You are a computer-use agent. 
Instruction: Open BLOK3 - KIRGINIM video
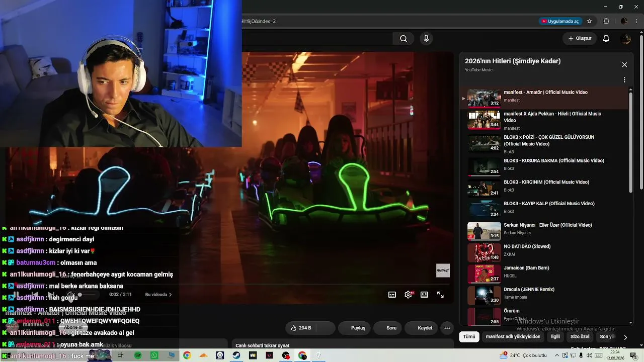click(x=545, y=189)
